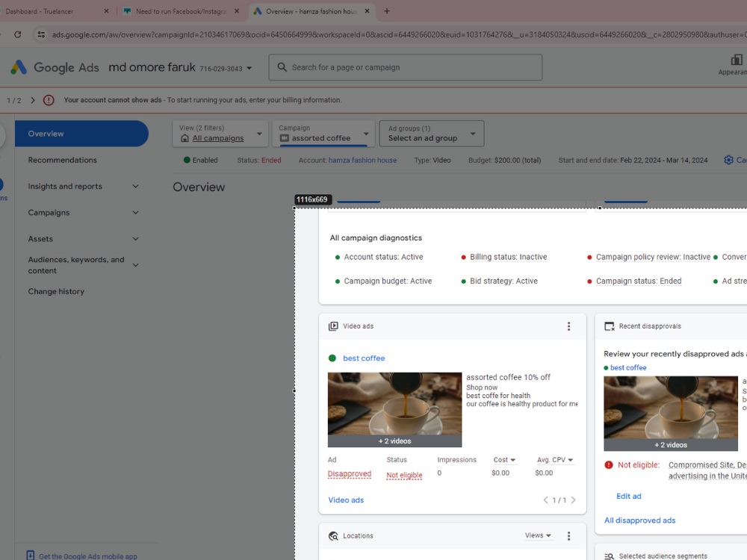
Task: Click Edit ad link
Action: point(629,497)
